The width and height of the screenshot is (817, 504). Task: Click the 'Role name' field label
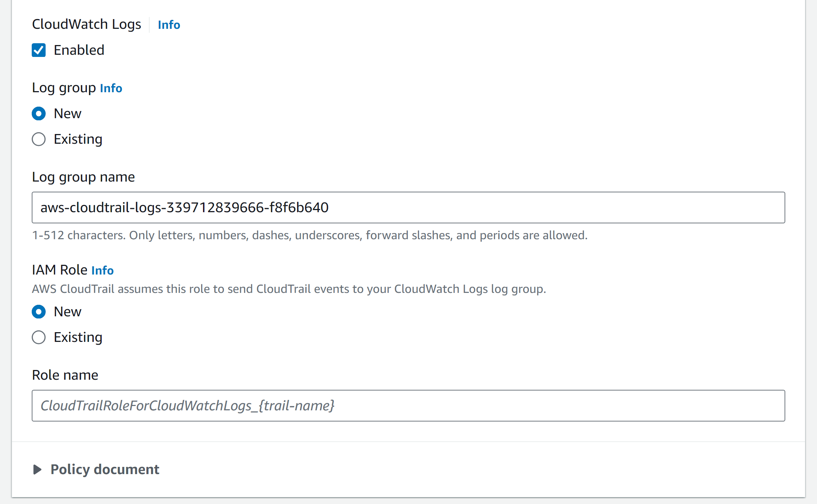click(x=65, y=375)
